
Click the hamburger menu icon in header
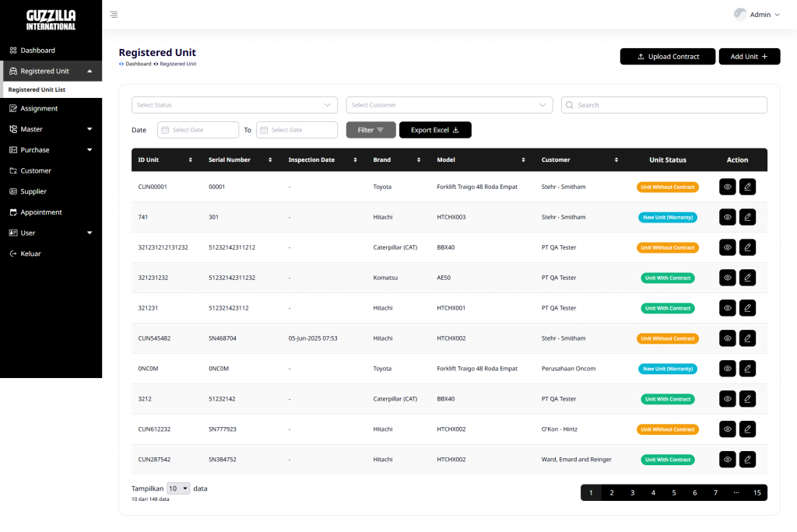(x=114, y=15)
